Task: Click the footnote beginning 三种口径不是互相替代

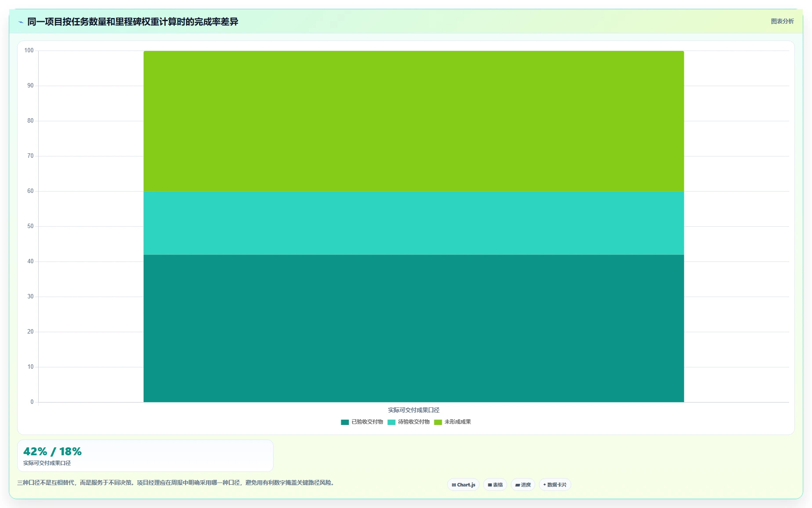Action: [177, 483]
